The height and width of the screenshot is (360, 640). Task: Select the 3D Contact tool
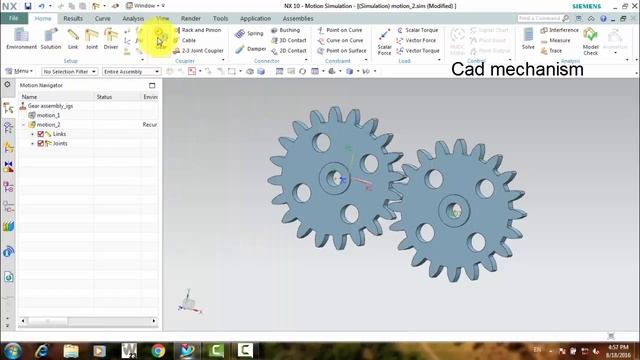click(289, 40)
